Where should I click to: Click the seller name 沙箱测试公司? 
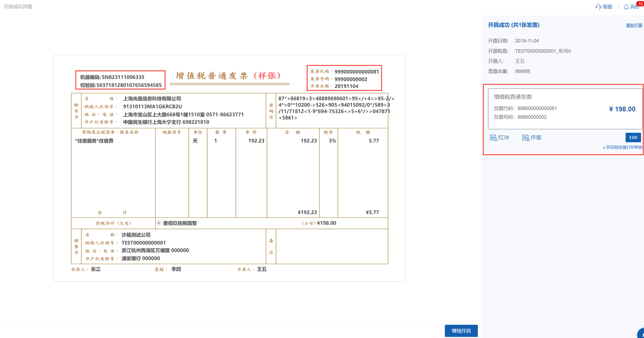(136, 235)
